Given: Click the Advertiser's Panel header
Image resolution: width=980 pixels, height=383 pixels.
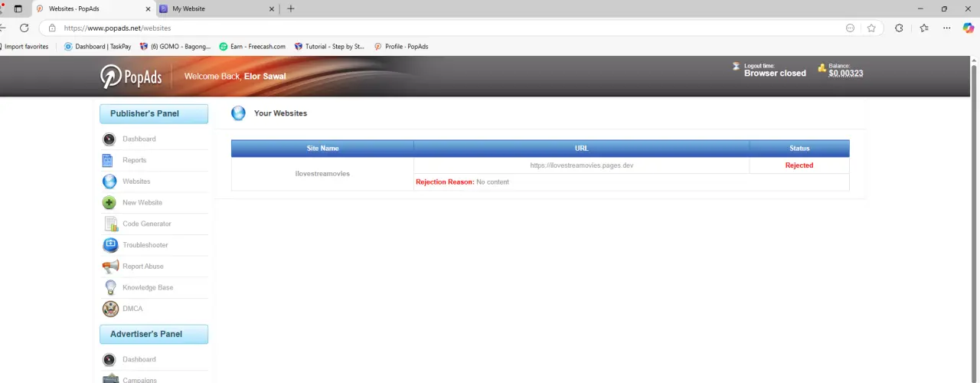Looking at the screenshot, I should 154,334.
